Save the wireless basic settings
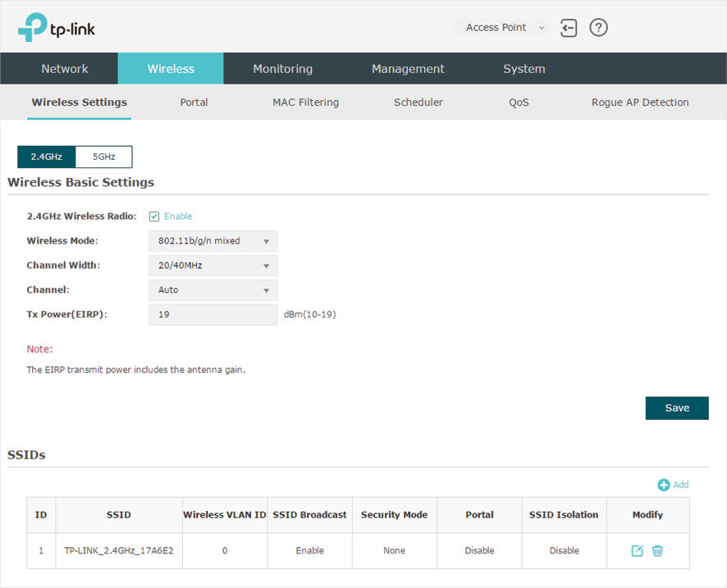Image resolution: width=727 pixels, height=588 pixels. (x=677, y=408)
